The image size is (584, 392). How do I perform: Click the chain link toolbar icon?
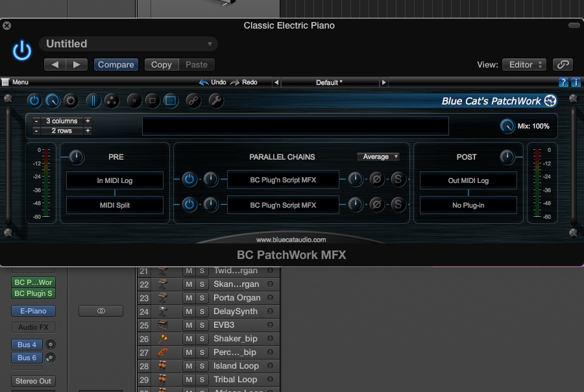tap(193, 101)
